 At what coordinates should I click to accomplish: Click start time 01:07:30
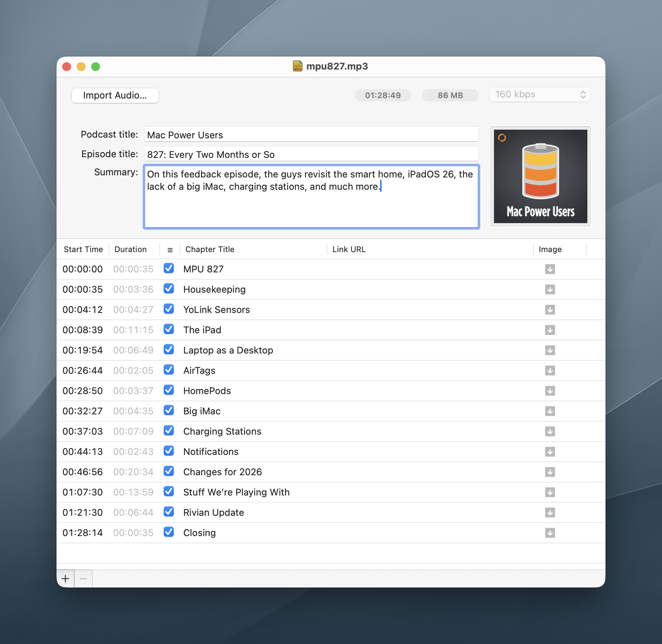point(83,492)
